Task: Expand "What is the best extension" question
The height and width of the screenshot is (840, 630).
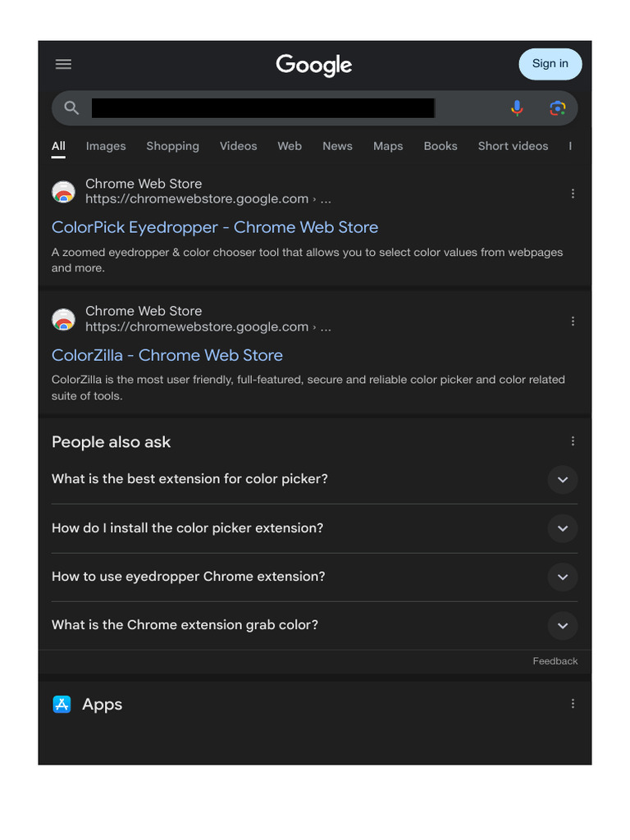Action: (562, 480)
